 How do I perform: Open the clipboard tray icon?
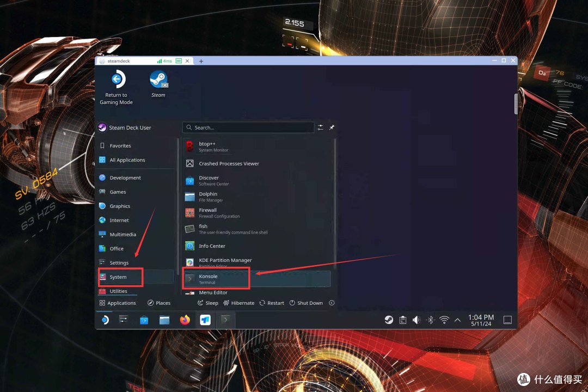pos(403,320)
